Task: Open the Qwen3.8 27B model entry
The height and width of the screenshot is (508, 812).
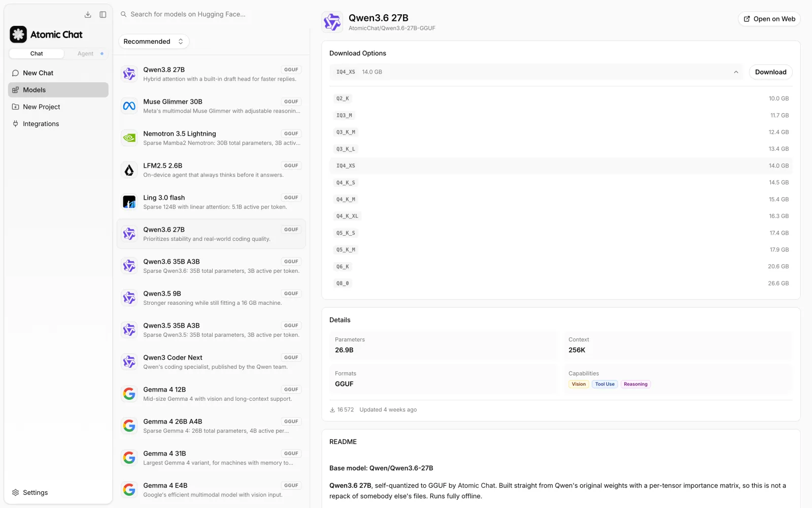Action: tap(211, 74)
